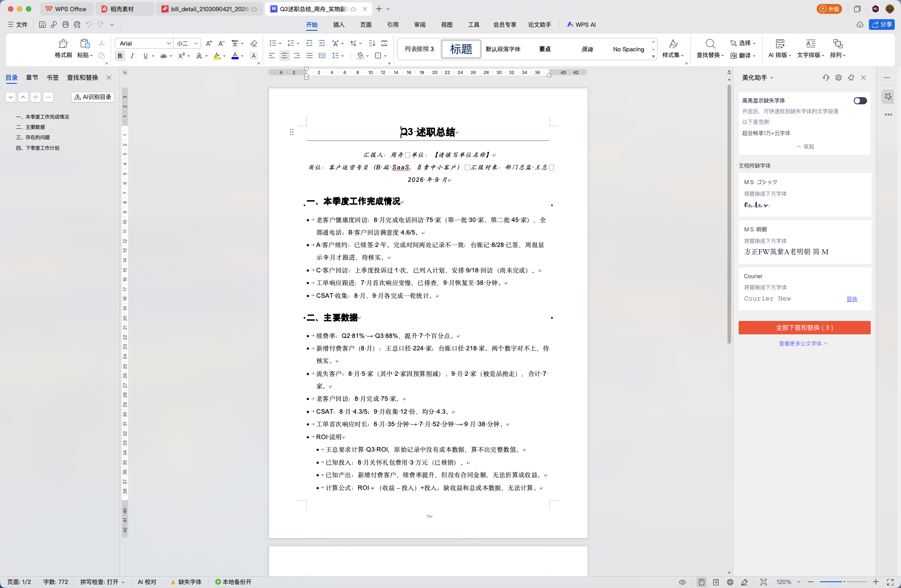Click the Find and Replace magnifier icon
This screenshot has height=588, width=901.
pos(710,44)
